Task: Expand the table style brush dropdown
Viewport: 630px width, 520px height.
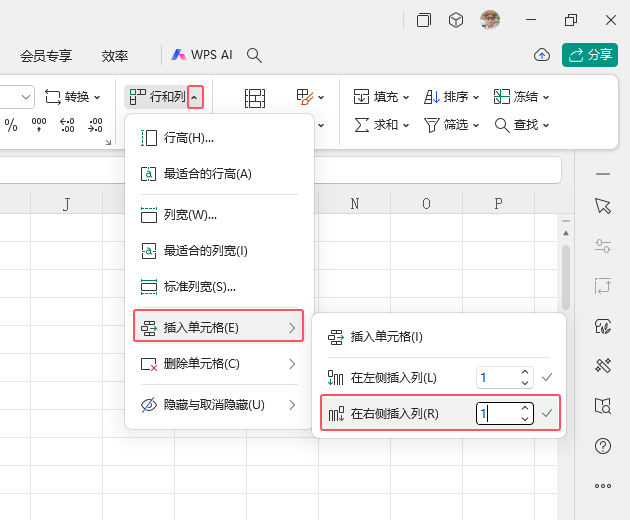Action: 321,97
